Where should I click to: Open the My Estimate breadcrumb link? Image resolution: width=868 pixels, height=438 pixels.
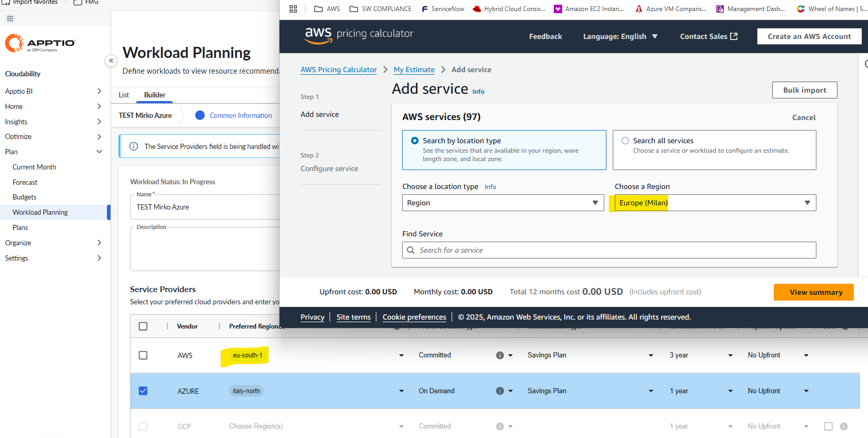pyautogui.click(x=414, y=69)
